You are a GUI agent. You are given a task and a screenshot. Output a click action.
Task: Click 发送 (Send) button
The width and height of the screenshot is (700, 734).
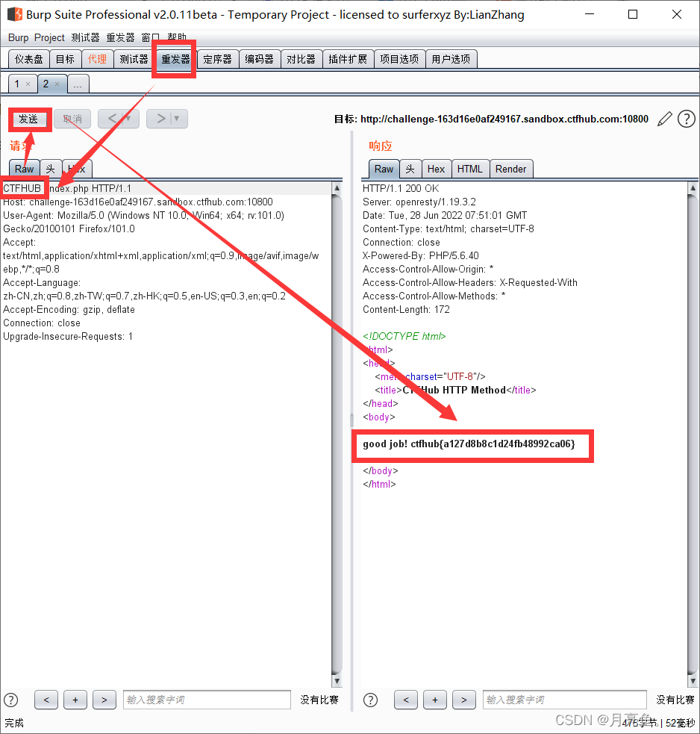click(28, 119)
